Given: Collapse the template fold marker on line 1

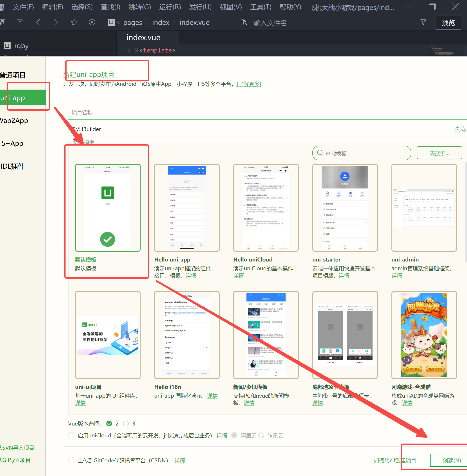Looking at the screenshot, I should pyautogui.click(x=136, y=51).
